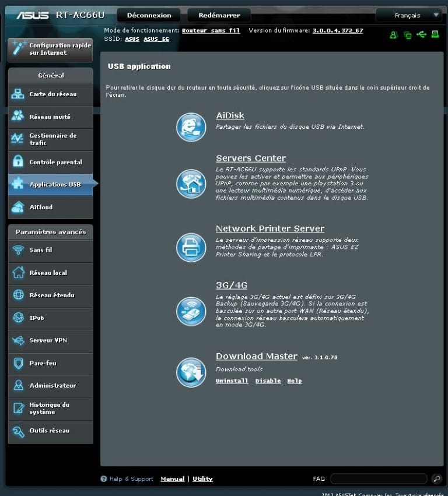Click the Carte du réseau network icon
The height and width of the screenshot is (496, 448).
[17, 94]
